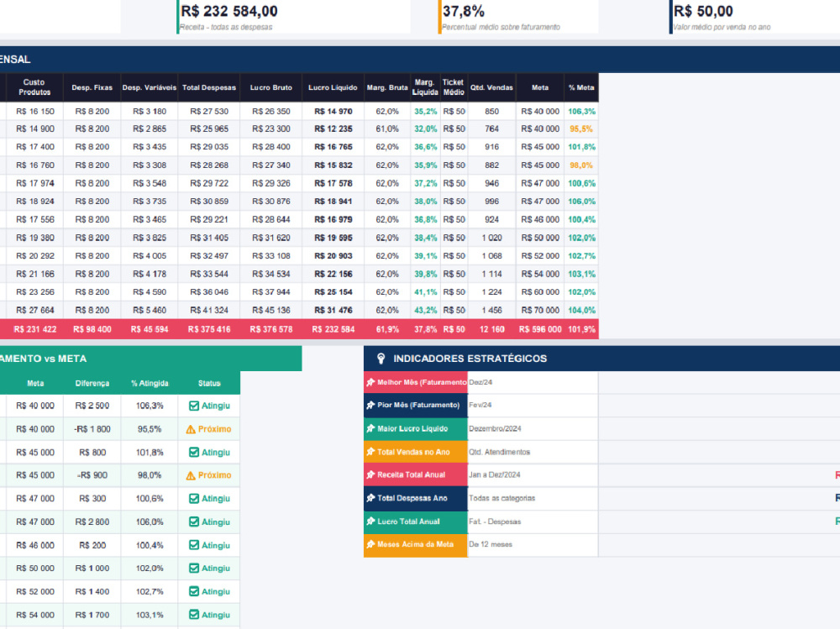Image resolution: width=840 pixels, height=629 pixels.
Task: Click the pin icon for Lucro Total Anual
Action: [370, 522]
